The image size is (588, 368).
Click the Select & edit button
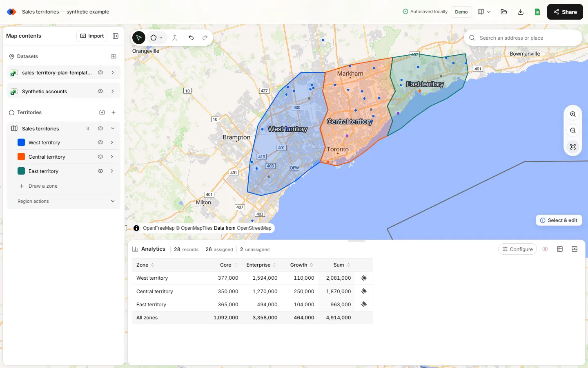tap(559, 220)
